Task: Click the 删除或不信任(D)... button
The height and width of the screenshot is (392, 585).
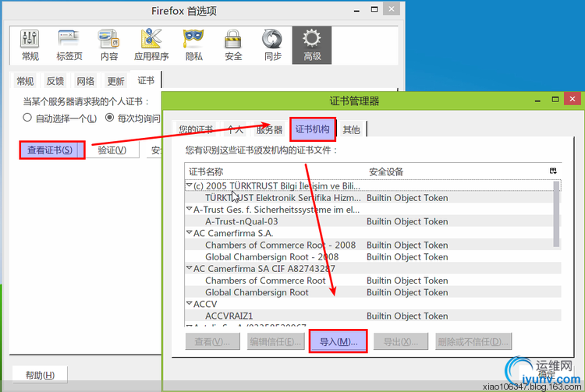Action: click(473, 341)
